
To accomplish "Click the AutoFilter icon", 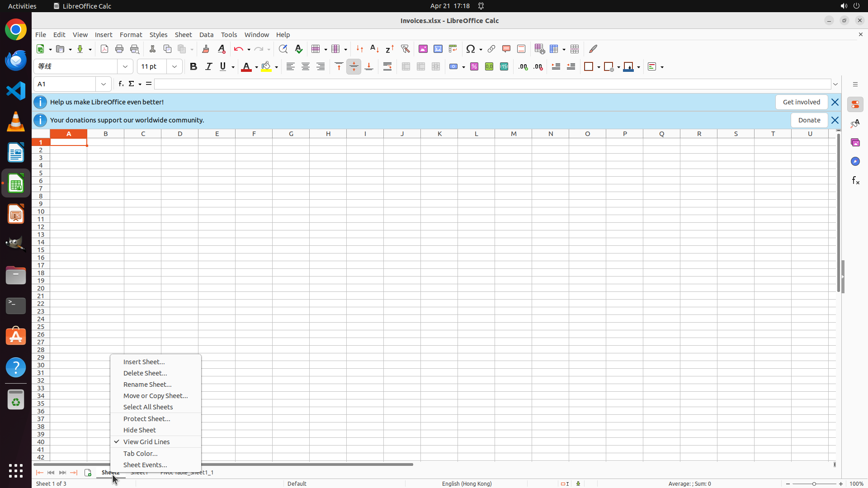I will click(x=405, y=49).
